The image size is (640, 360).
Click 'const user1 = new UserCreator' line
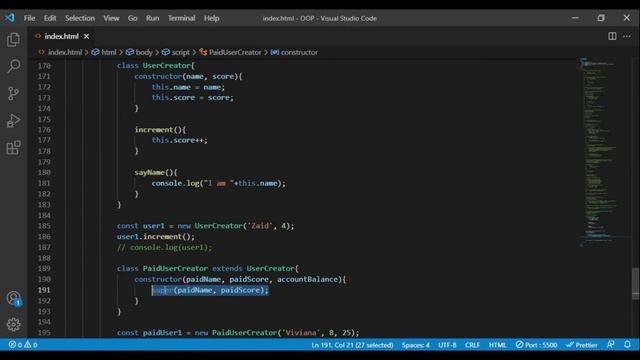(x=205, y=226)
